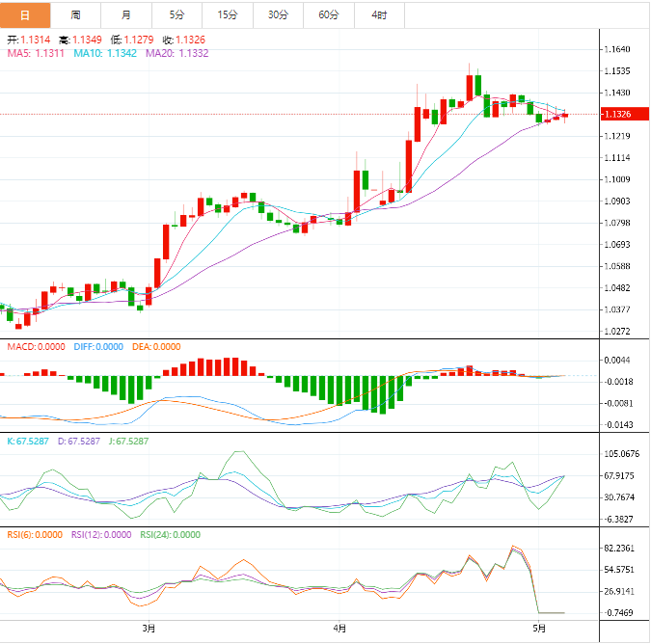This screenshot has width=651, height=644.
Task: Select the 15分 interval tab
Action: click(228, 14)
